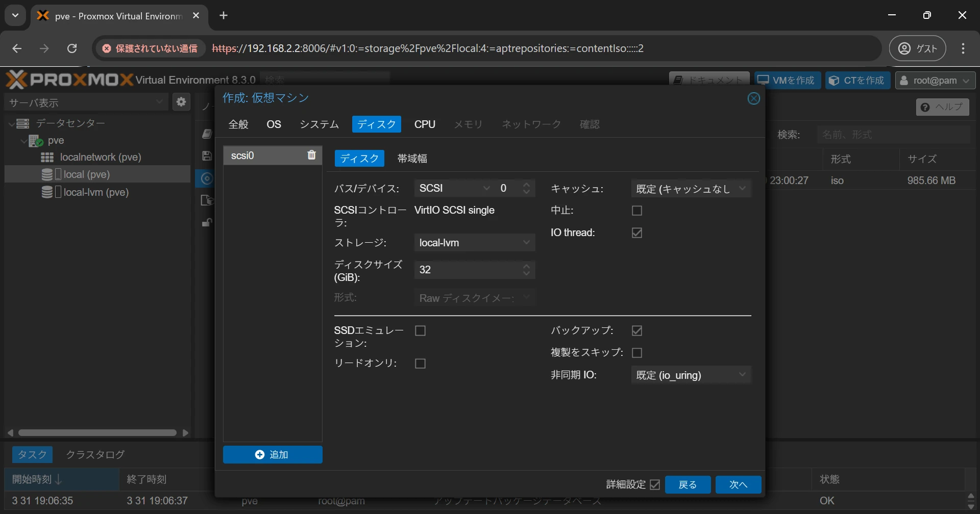980x514 pixels.
Task: Switch to the 全般 tab
Action: (238, 124)
